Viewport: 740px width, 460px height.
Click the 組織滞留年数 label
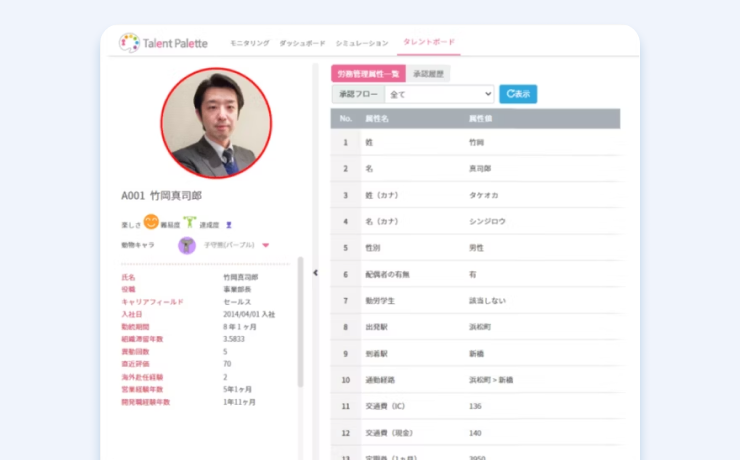142,339
